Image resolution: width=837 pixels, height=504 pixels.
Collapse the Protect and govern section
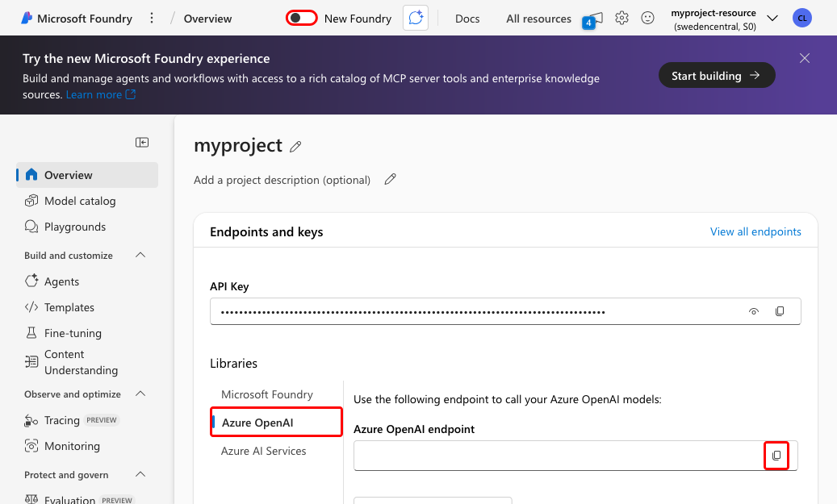click(140, 474)
